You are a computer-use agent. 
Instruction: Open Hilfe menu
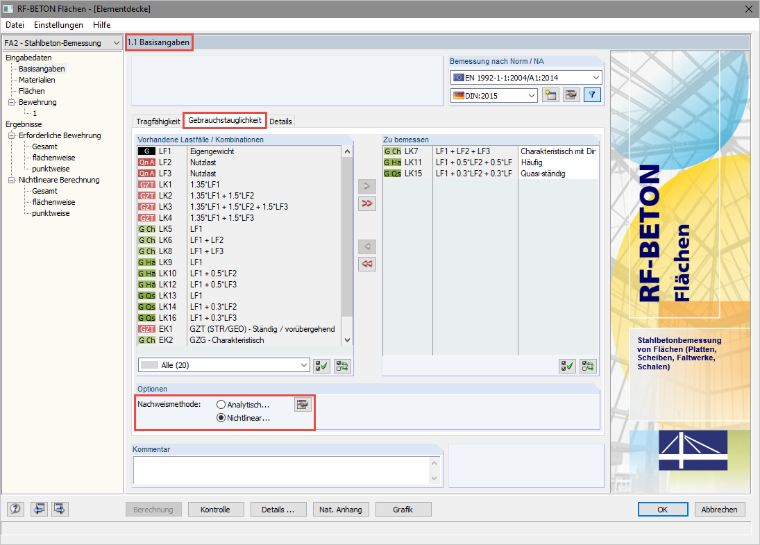click(102, 25)
